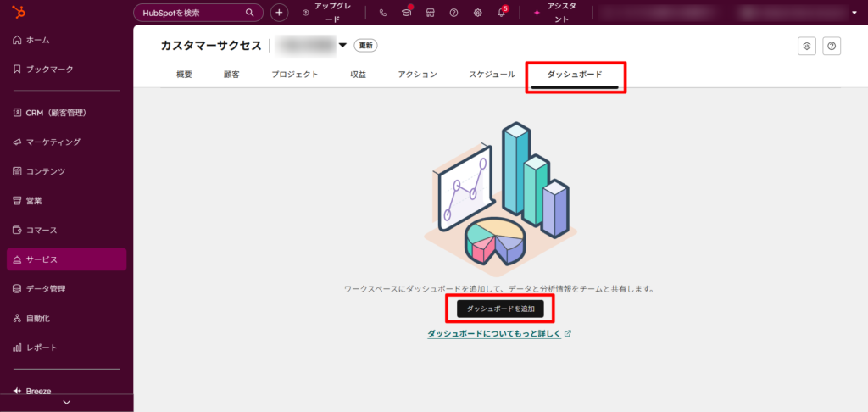Open the plus create-new button
The height and width of the screenshot is (412, 868).
(x=279, y=13)
